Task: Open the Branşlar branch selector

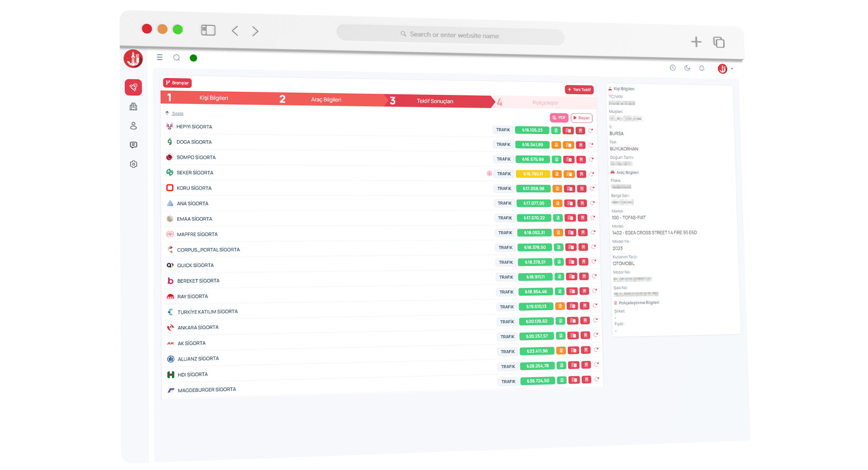Action: click(177, 83)
